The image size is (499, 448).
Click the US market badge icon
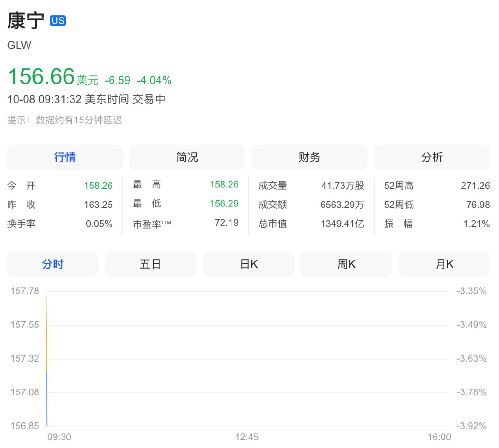click(58, 21)
